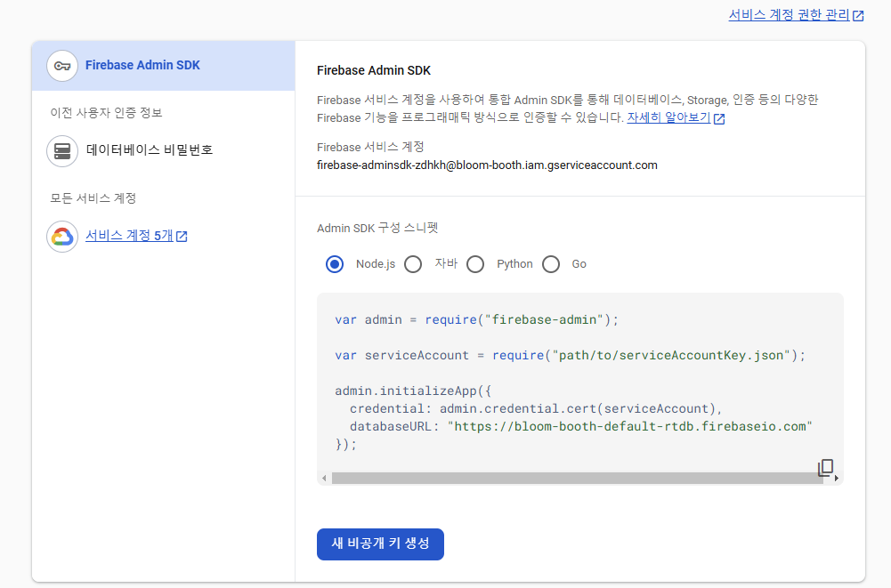
Task: Click the database icon beside 데이터베이스 비밀번호
Action: (x=62, y=151)
